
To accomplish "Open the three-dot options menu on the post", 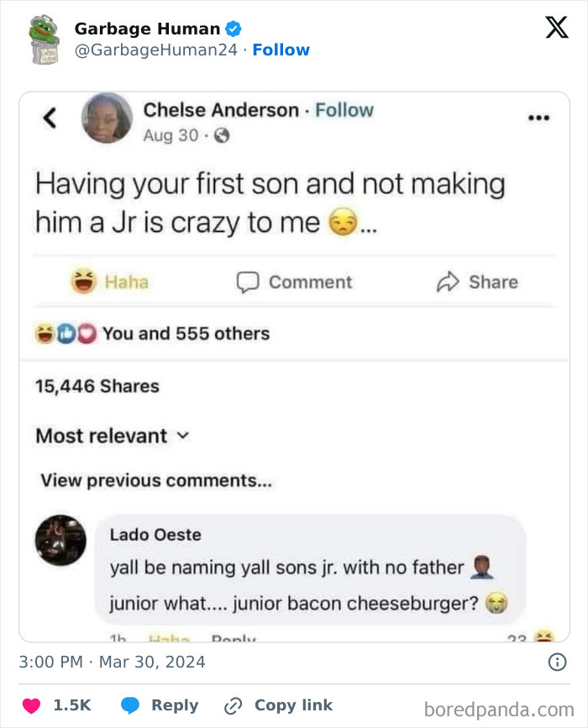I will coord(538,117).
